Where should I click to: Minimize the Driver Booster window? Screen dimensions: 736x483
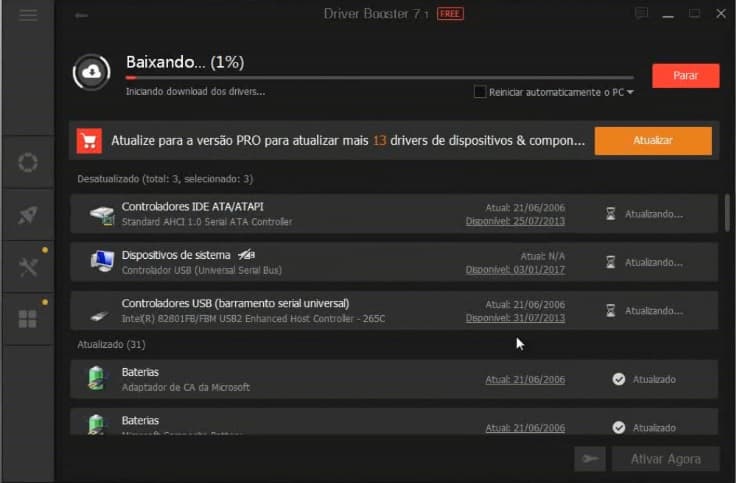(668, 15)
